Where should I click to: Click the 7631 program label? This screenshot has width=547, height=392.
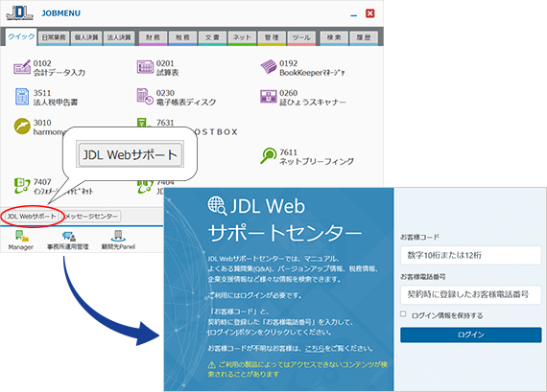tap(165, 123)
